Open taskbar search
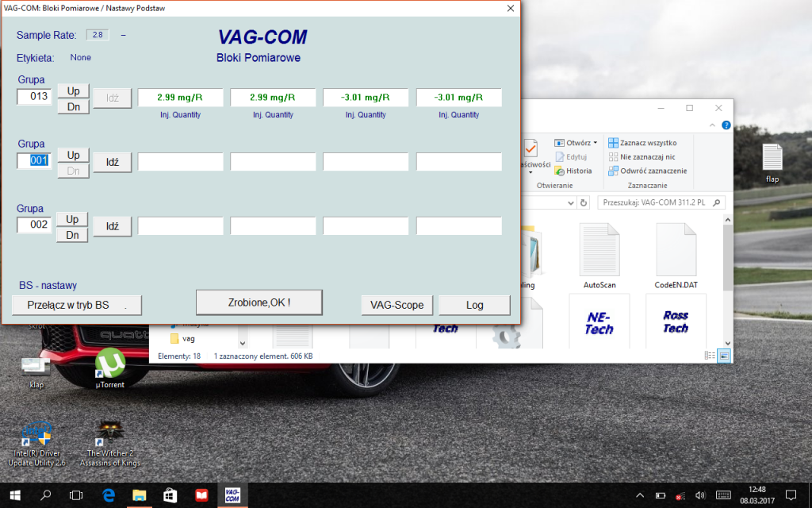812x508 pixels. [x=45, y=495]
